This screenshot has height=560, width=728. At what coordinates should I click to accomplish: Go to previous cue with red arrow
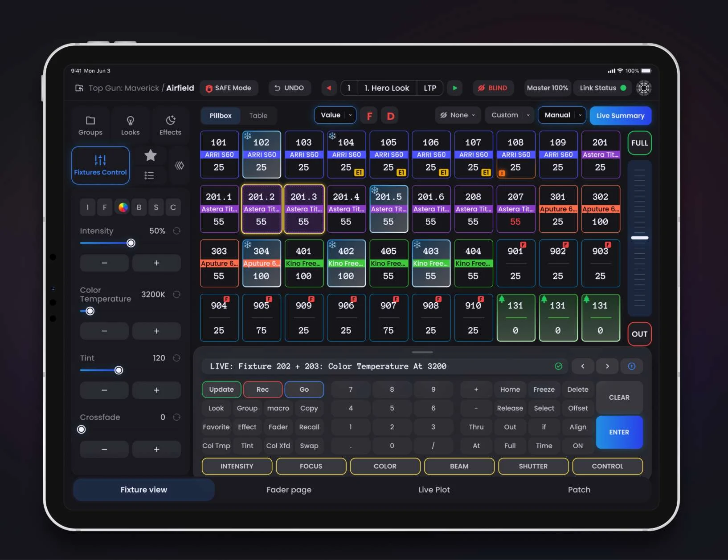[x=329, y=88]
